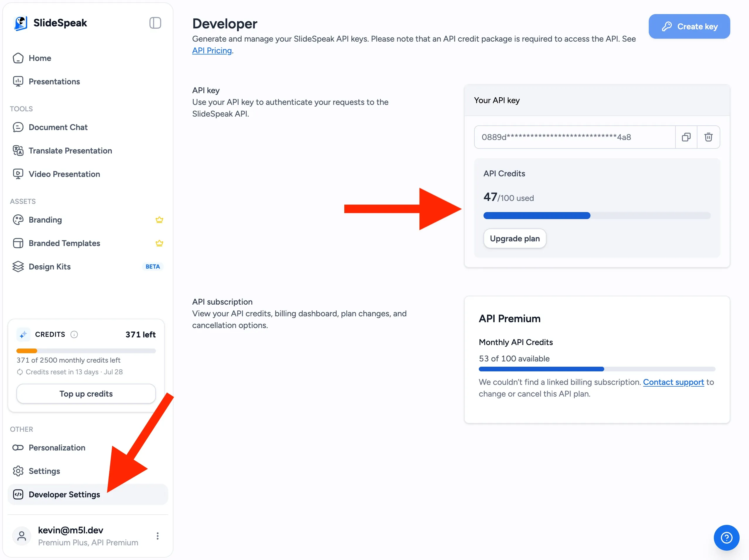Click the crown icon beside Branding
Screen dimensions: 749x560
point(159,220)
